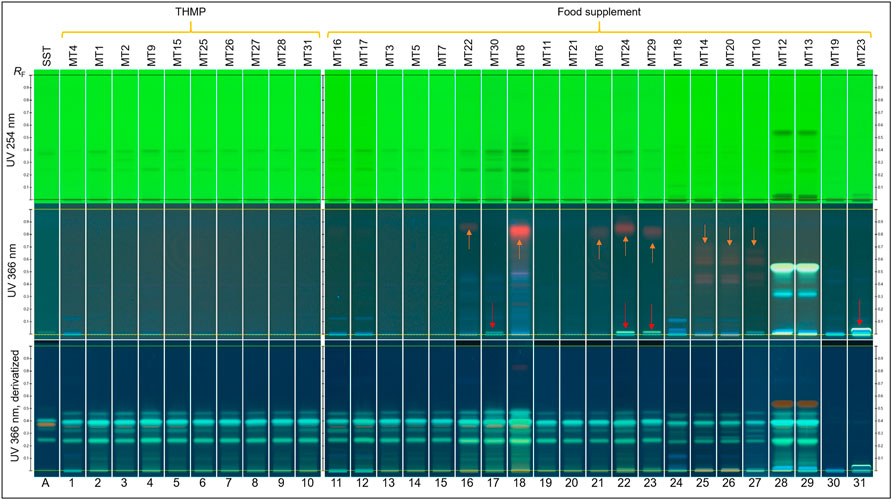Choose track number '31' at the bottom

point(860,484)
